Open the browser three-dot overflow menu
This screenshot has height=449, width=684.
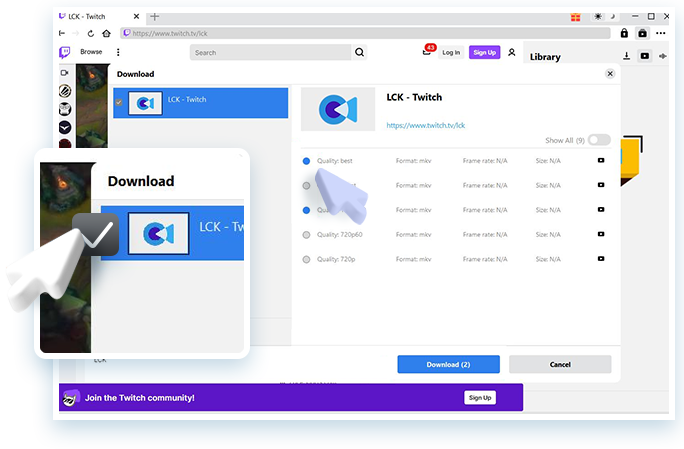pos(661,33)
